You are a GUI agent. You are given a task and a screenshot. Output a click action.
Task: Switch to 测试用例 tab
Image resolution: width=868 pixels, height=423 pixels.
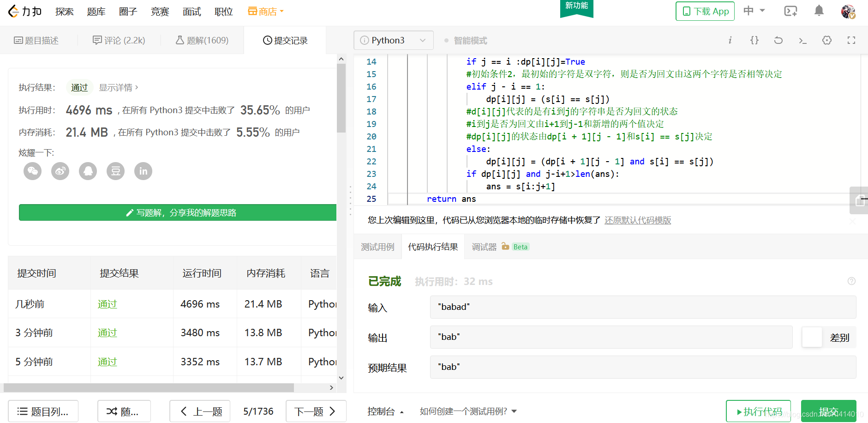coord(377,247)
